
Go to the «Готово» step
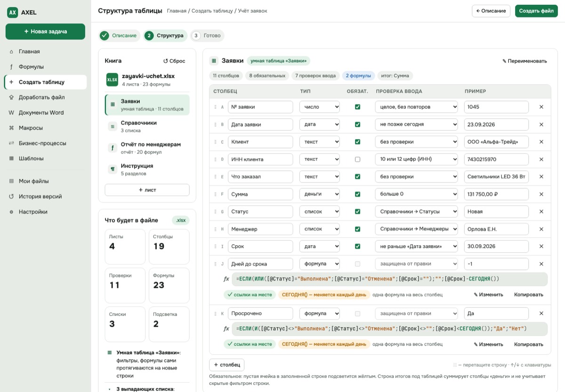tap(207, 36)
